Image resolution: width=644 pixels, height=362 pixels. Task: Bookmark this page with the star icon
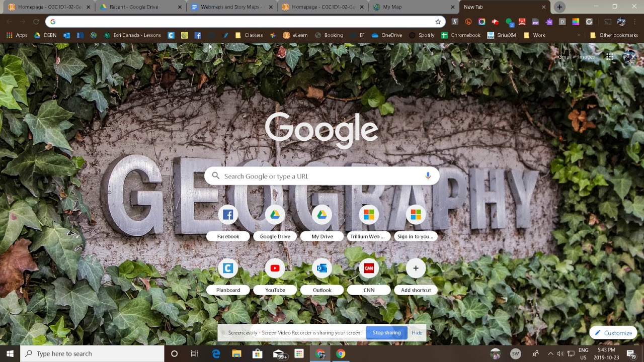pos(438,22)
